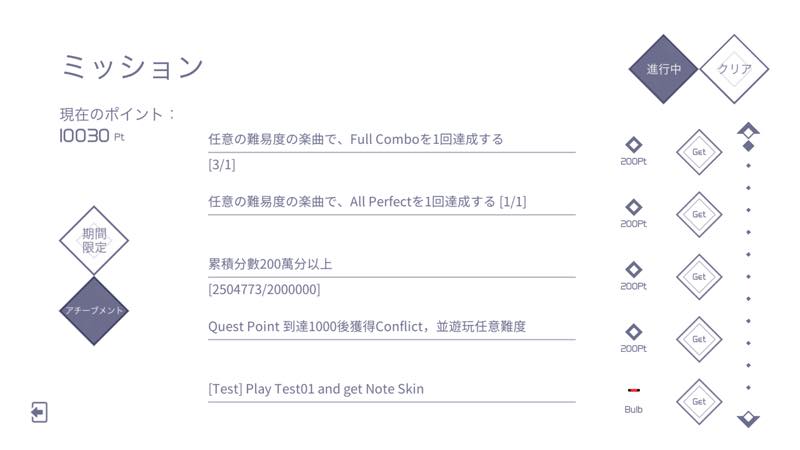800x450 pixels.
Task: Click the Bulb reward icon
Action: pos(634,390)
